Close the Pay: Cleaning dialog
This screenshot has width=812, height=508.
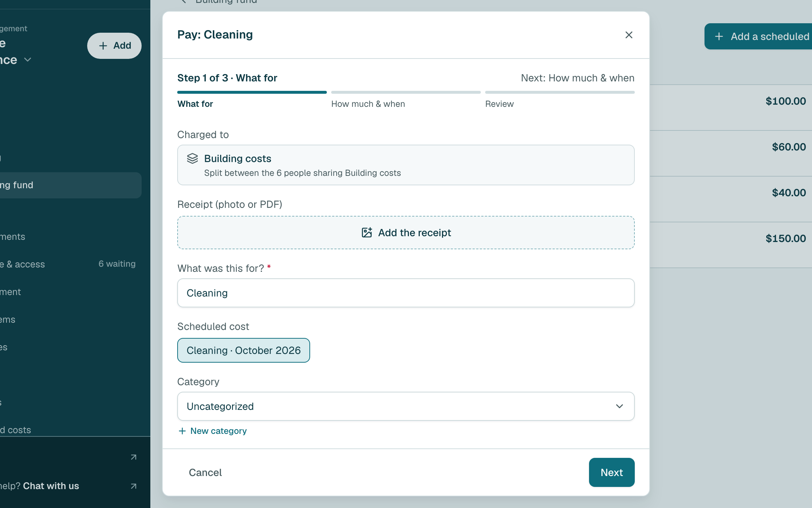pyautogui.click(x=629, y=35)
